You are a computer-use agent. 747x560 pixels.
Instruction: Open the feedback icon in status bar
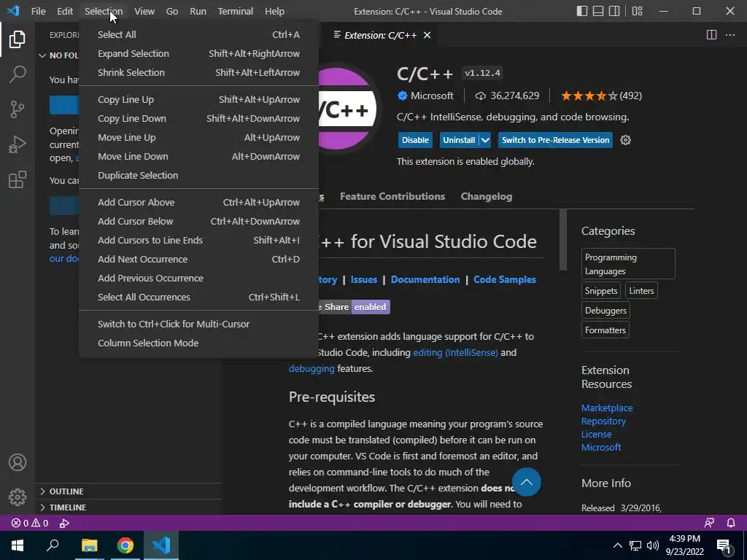709,523
